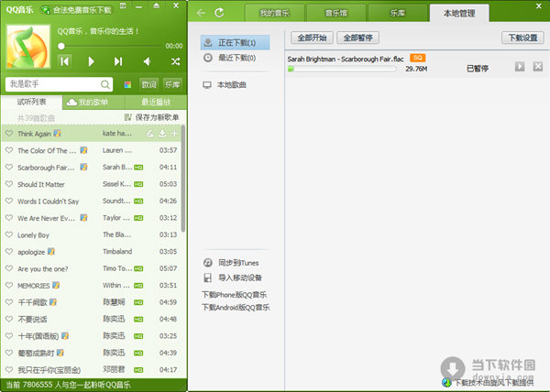
Task: Favorite Lonely Boy heart icon
Action: (9, 234)
